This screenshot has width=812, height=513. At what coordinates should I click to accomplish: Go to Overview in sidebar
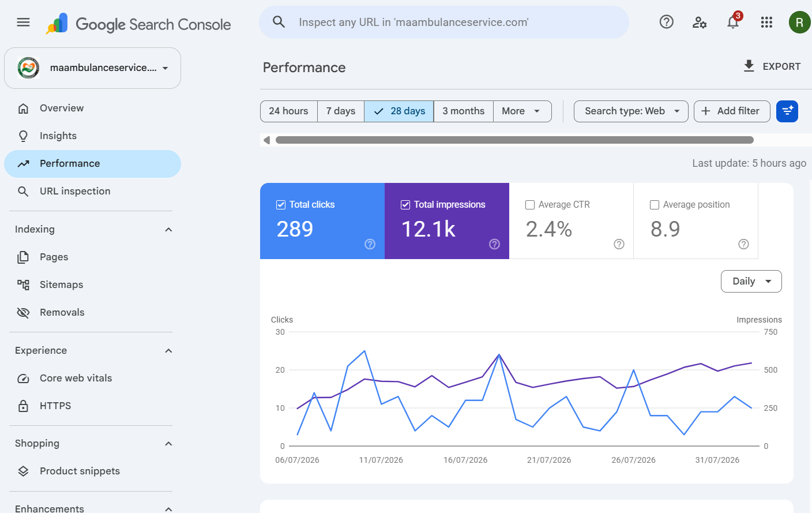pos(92,108)
